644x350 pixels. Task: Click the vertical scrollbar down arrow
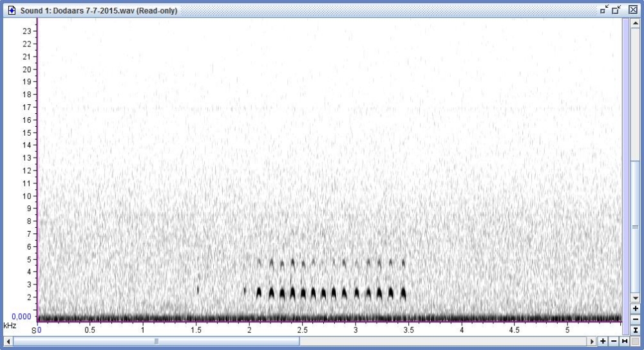636,299
